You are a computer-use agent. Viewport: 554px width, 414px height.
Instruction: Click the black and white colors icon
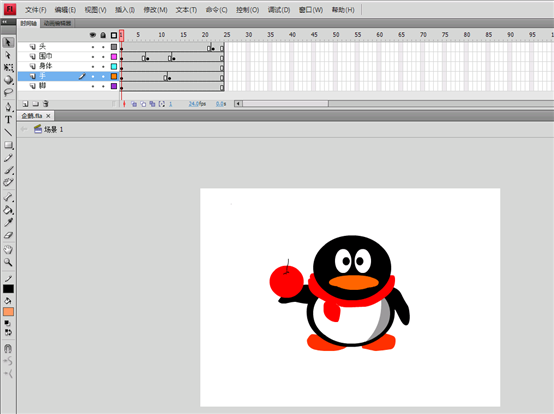click(7, 323)
